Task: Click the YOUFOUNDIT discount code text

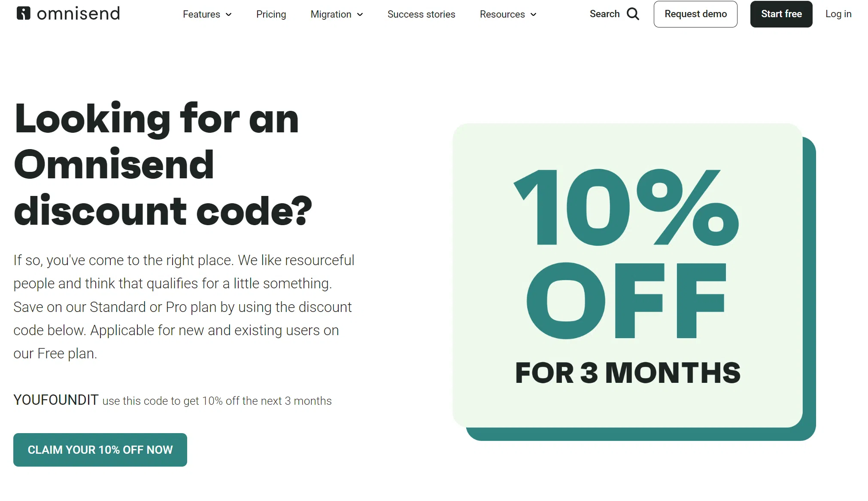Action: 56,400
